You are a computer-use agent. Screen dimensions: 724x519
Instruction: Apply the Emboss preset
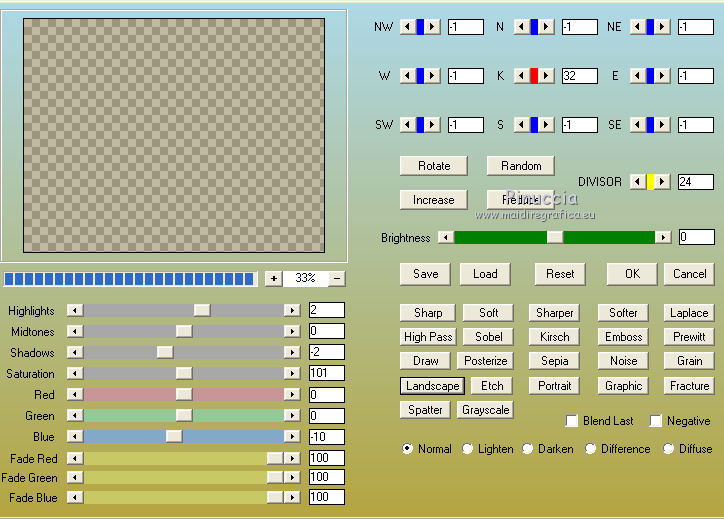click(x=623, y=337)
